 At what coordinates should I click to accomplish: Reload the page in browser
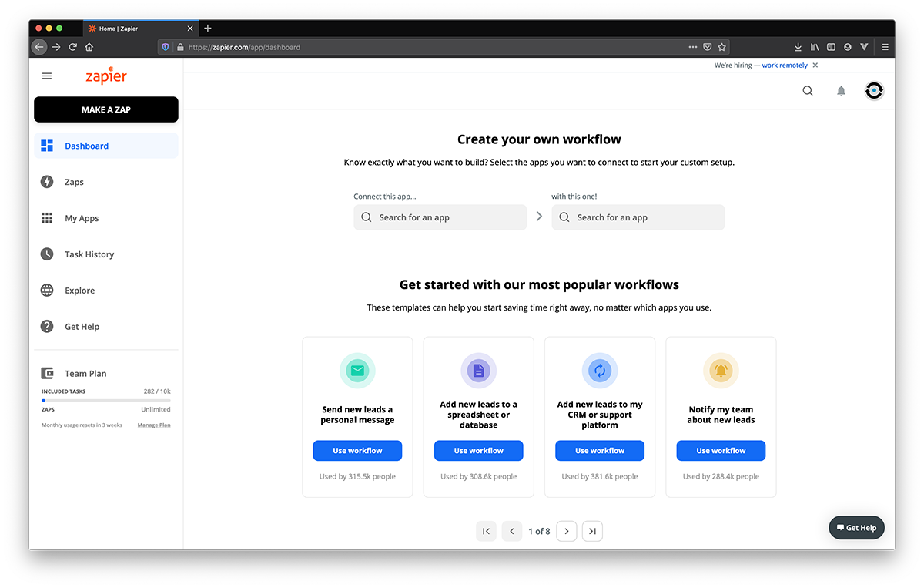(73, 47)
